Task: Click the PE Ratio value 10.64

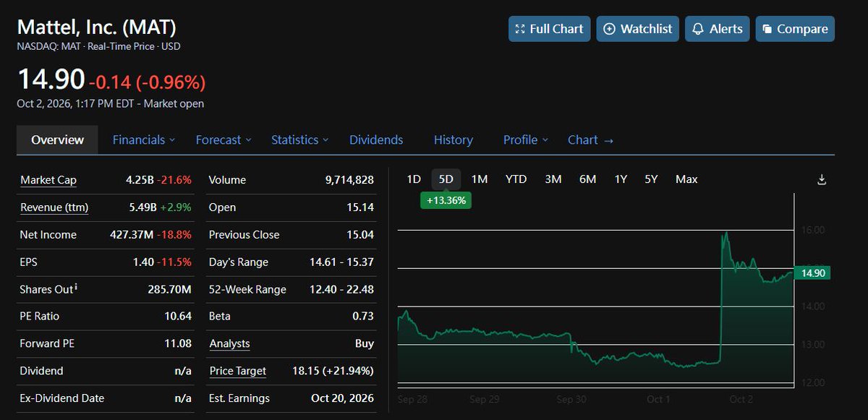Action: point(178,316)
